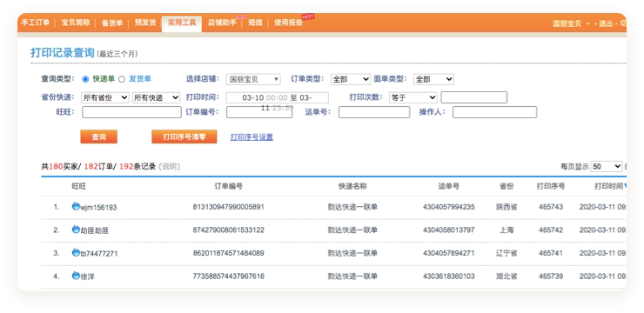Click order number 773588574437967616
This screenshot has width=644, height=313.
(x=228, y=276)
